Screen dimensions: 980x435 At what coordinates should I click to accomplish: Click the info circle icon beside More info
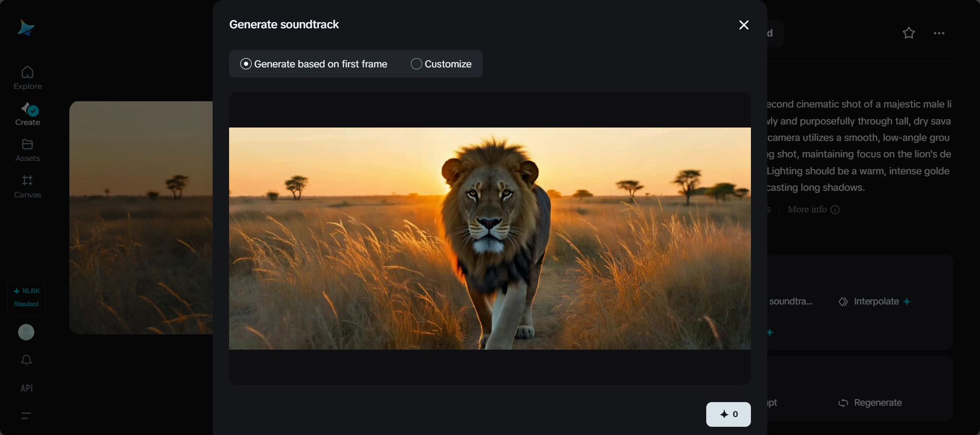click(835, 209)
